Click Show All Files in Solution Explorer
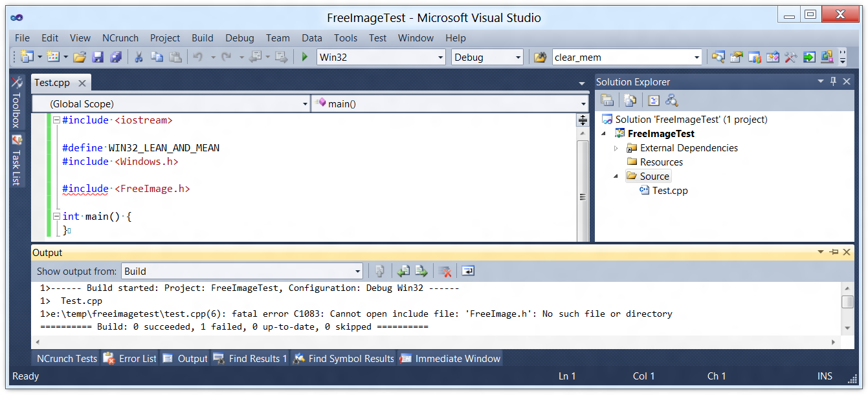This screenshot has height=395, width=868. 630,100
